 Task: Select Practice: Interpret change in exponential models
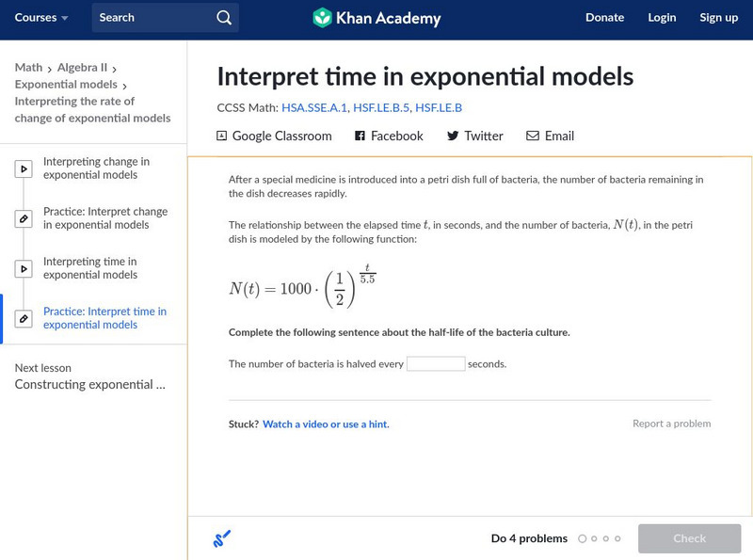point(104,218)
